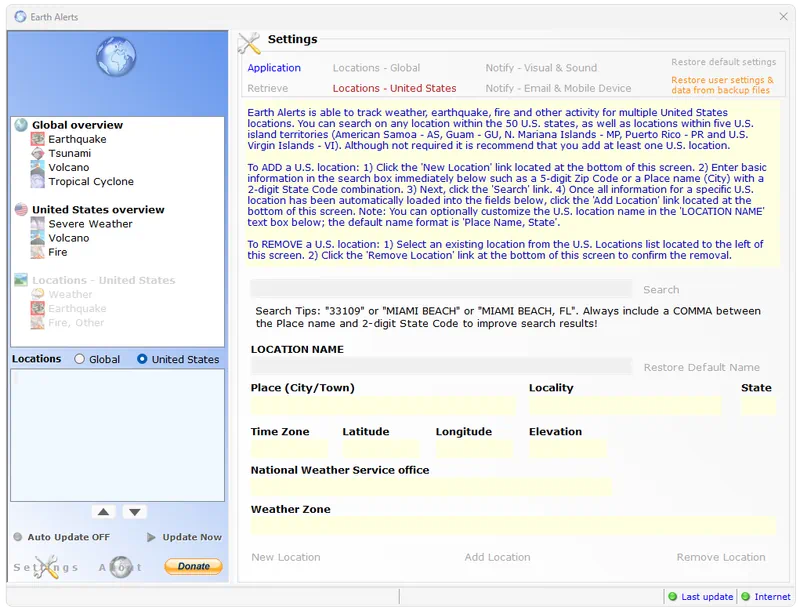Click the Locations - United States tree icon

(x=21, y=280)
